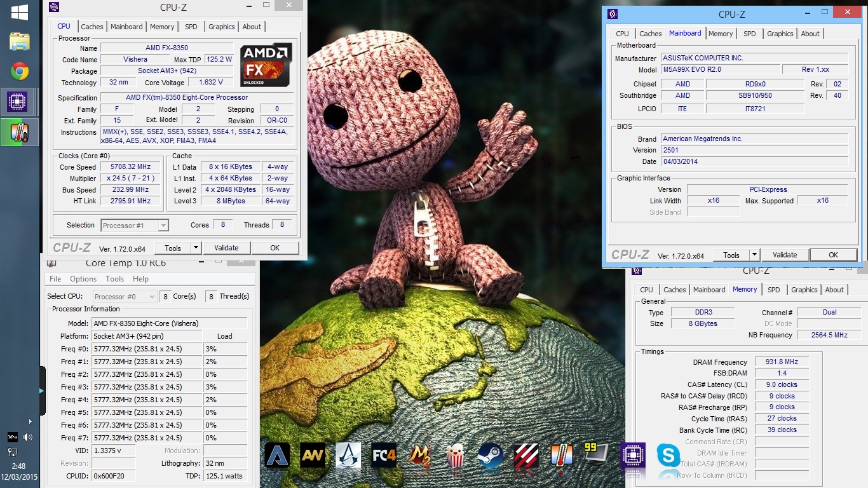Open Graphics tab in CPU window
868x488 pixels.
point(222,27)
